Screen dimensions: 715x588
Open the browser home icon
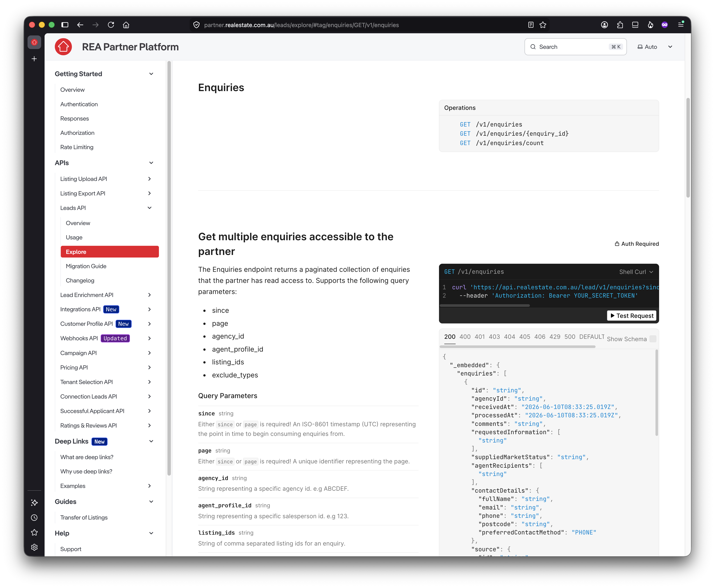(126, 25)
